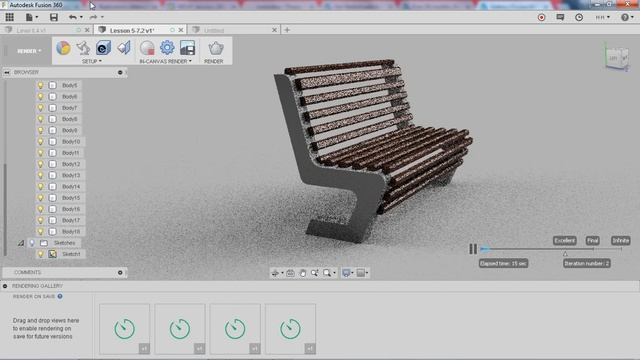Open the comments chat icon in top bar
The width and height of the screenshot is (640, 360).
[560, 17]
